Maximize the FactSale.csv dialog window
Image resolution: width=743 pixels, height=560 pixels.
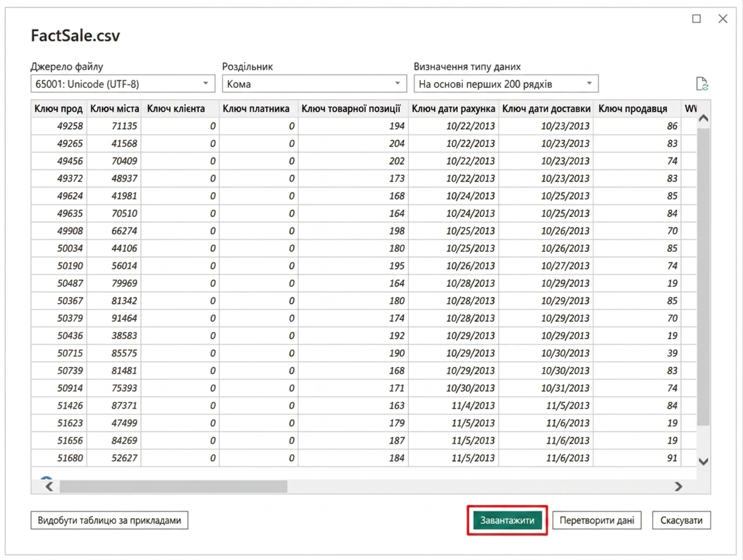pyautogui.click(x=696, y=19)
